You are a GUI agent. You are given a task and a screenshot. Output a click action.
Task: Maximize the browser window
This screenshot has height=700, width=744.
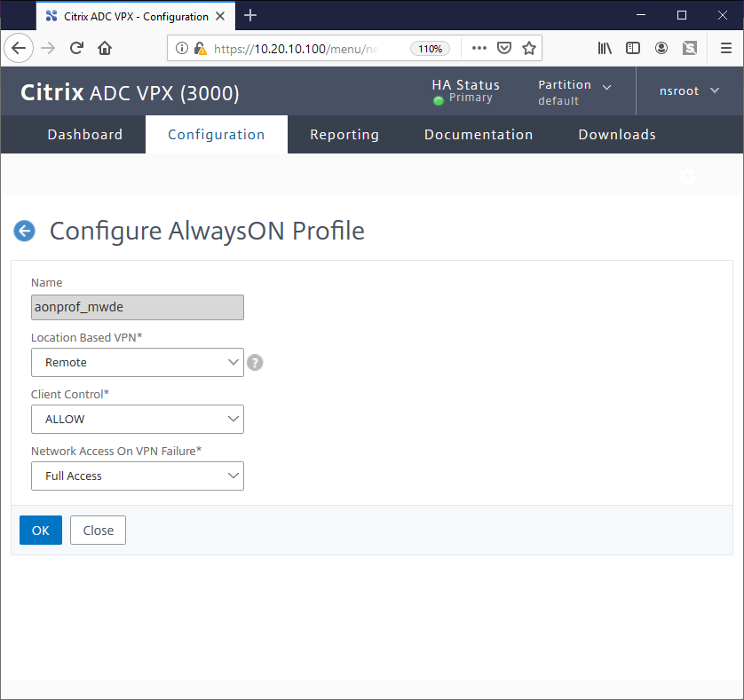click(x=681, y=15)
